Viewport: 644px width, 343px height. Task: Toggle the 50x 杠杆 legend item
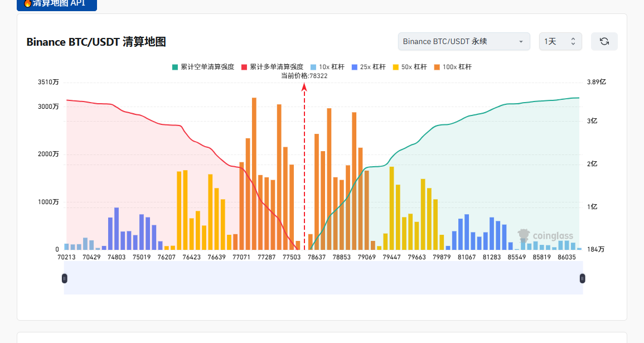410,67
